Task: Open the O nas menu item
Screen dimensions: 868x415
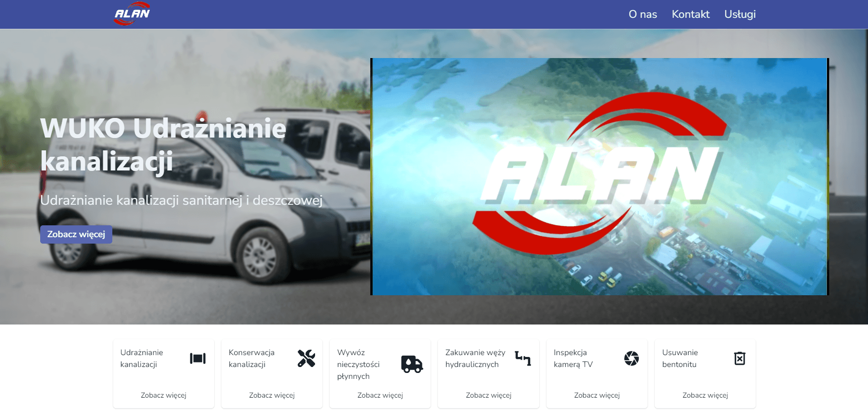Action: point(643,14)
